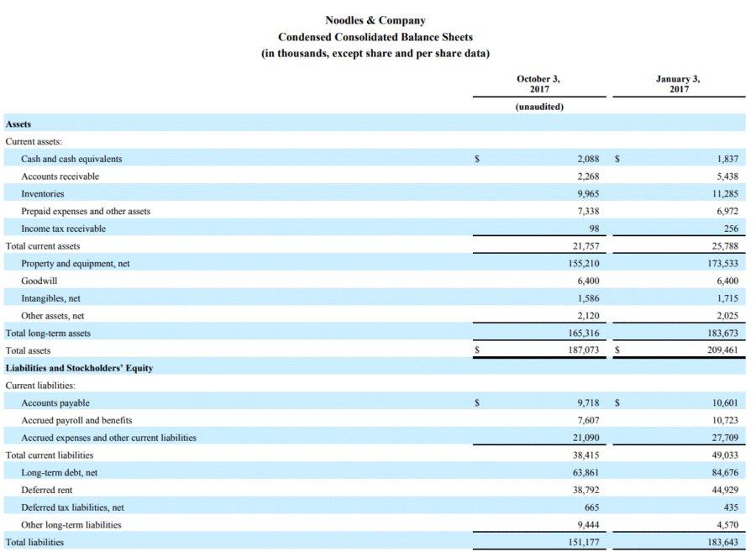Image resolution: width=756 pixels, height=557 pixels.
Task: Click long-term debt value 84,676
Action: [725, 473]
